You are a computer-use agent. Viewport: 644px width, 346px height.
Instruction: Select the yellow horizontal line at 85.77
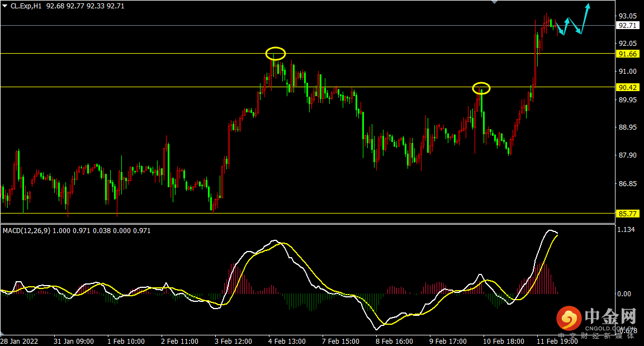(308, 213)
